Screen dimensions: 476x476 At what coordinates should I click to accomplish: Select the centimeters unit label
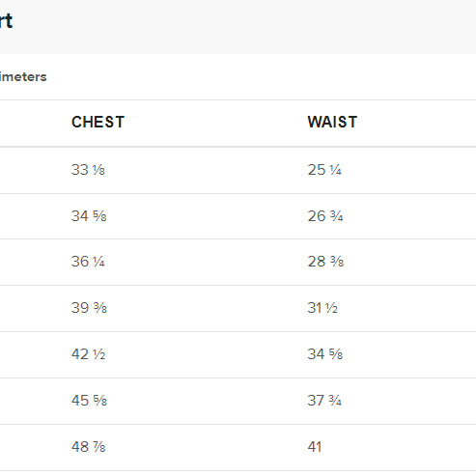click(23, 77)
